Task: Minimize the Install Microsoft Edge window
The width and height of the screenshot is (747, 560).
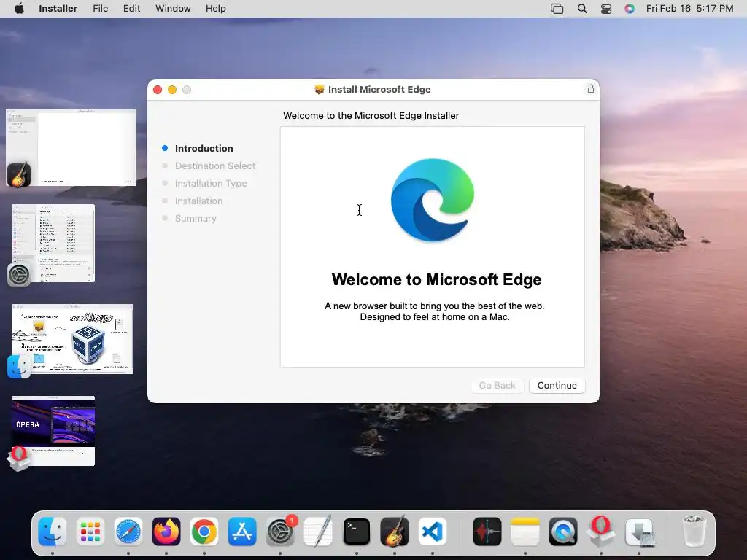Action: tap(172, 90)
